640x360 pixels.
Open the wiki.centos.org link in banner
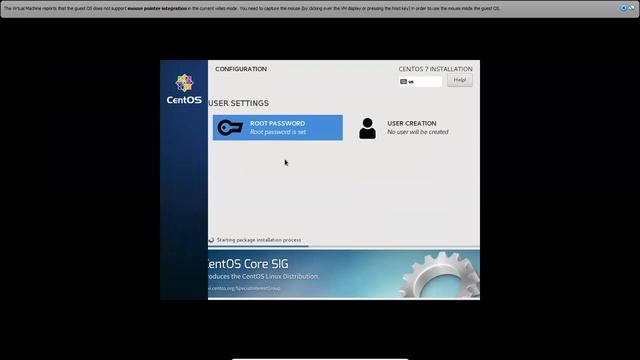point(244,288)
